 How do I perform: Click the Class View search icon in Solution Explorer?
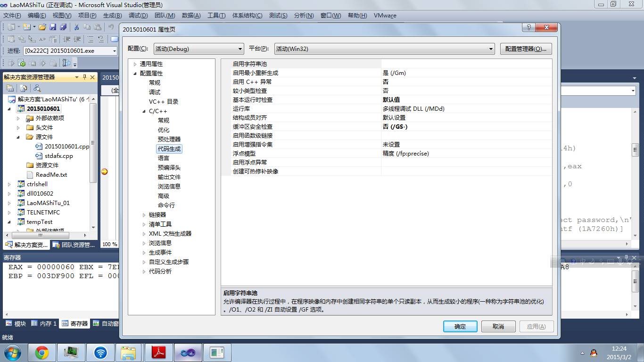point(37,88)
